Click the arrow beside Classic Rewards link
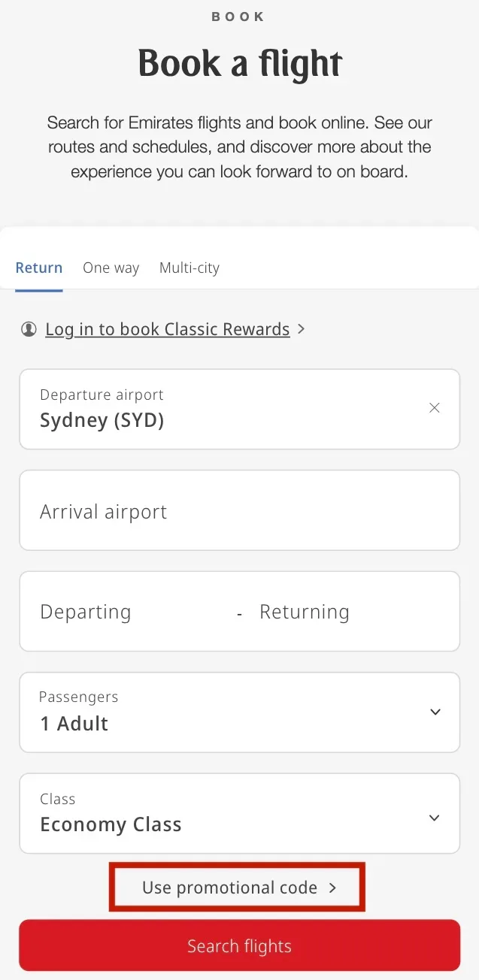Viewport: 479px width, 980px height. [301, 328]
